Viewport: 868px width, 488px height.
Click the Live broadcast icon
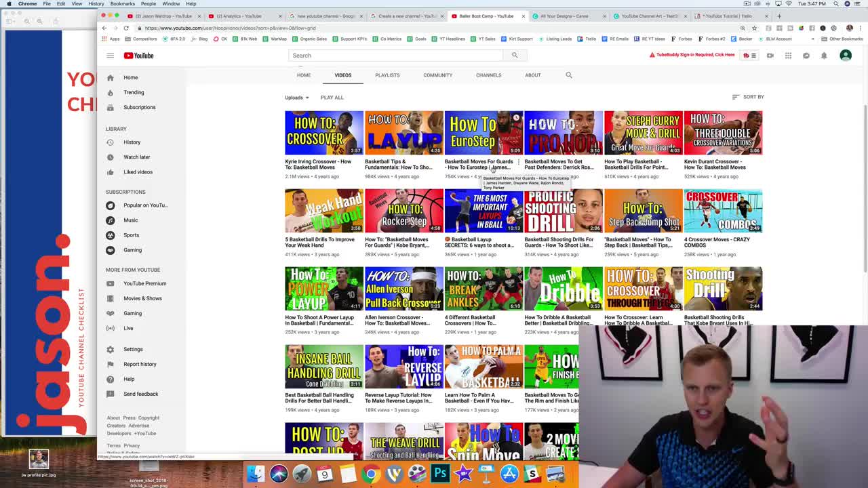pos(110,328)
